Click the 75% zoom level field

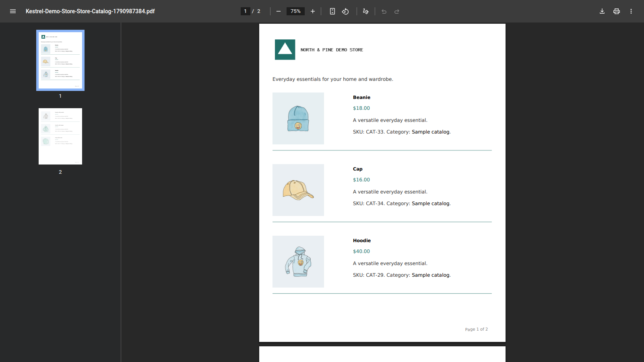pyautogui.click(x=295, y=11)
